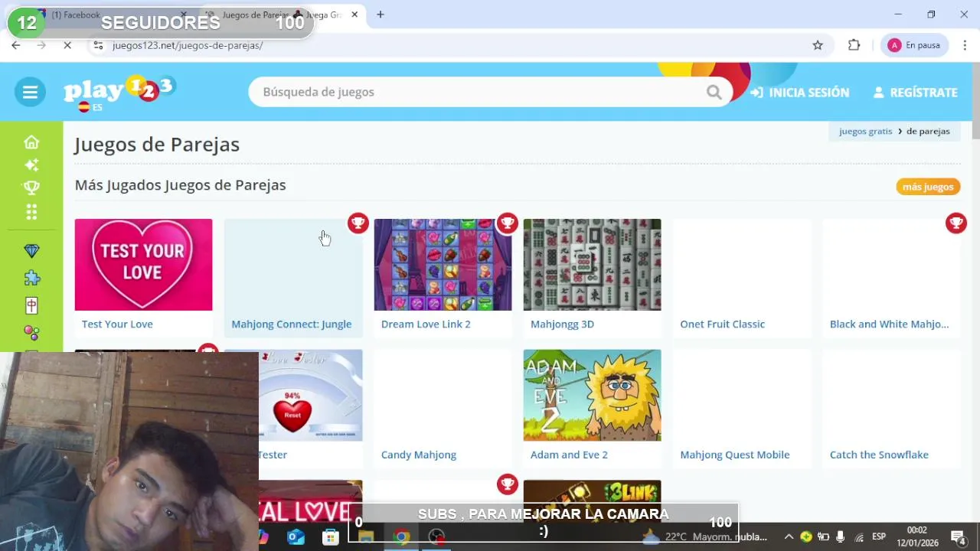Image resolution: width=980 pixels, height=551 pixels.
Task: Open Microsoft Store from the taskbar
Action: (330, 537)
